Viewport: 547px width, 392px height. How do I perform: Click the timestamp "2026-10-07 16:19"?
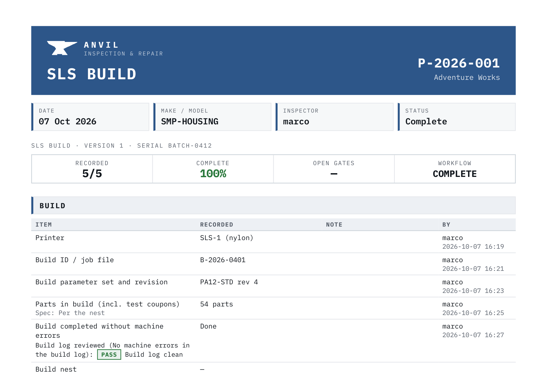[x=473, y=246]
